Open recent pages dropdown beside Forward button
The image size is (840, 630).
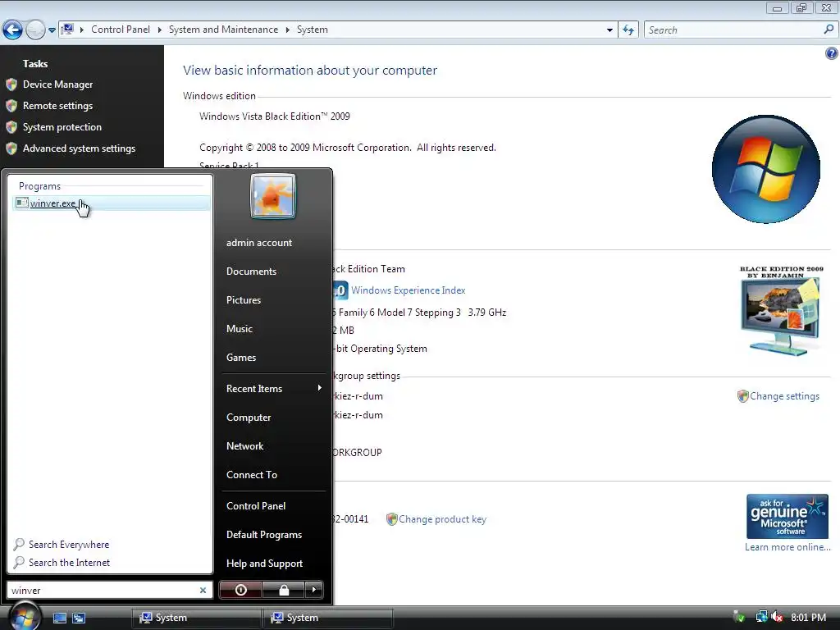coord(52,30)
